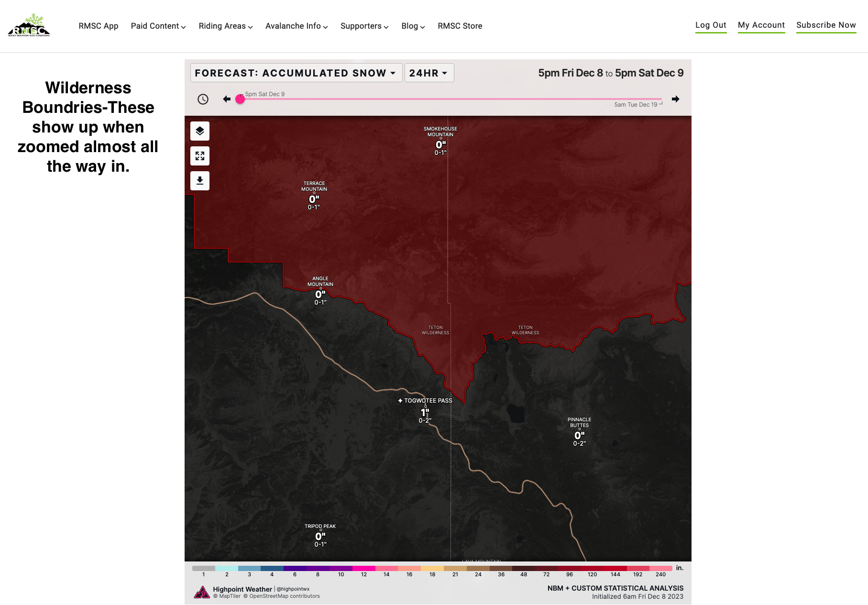
Task: Open the 24HR interval dropdown
Action: pyautogui.click(x=429, y=73)
